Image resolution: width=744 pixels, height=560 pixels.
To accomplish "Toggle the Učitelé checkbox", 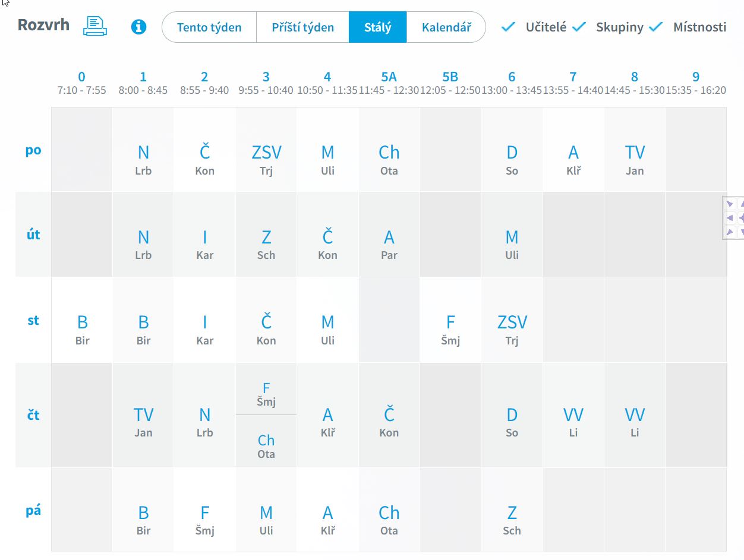I will [x=508, y=27].
